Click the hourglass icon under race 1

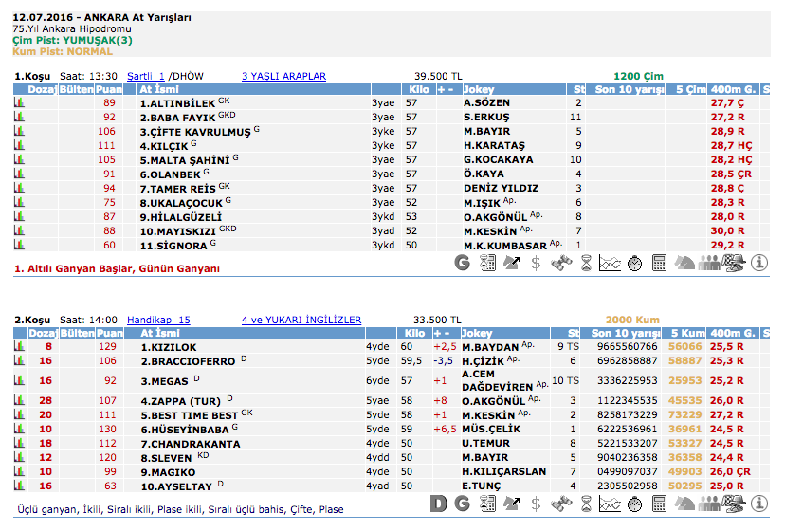point(586,263)
